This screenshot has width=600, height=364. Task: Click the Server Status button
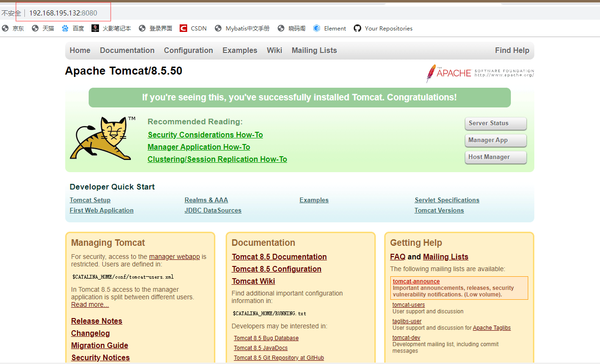pos(495,123)
